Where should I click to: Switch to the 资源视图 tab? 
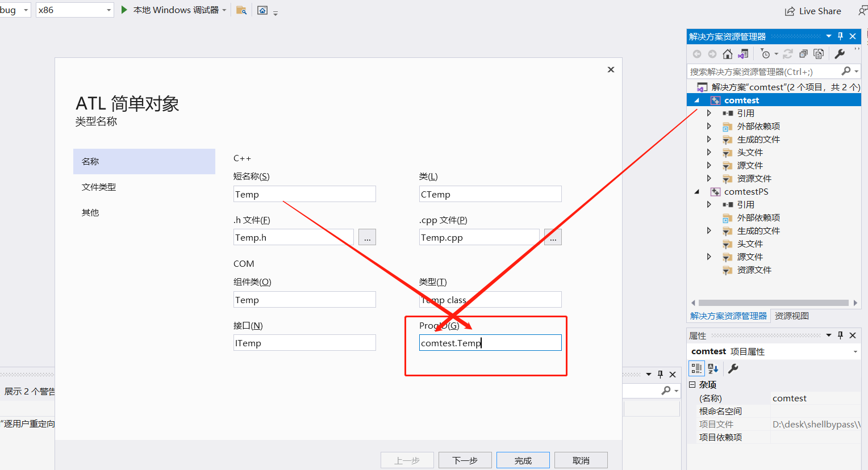(791, 316)
